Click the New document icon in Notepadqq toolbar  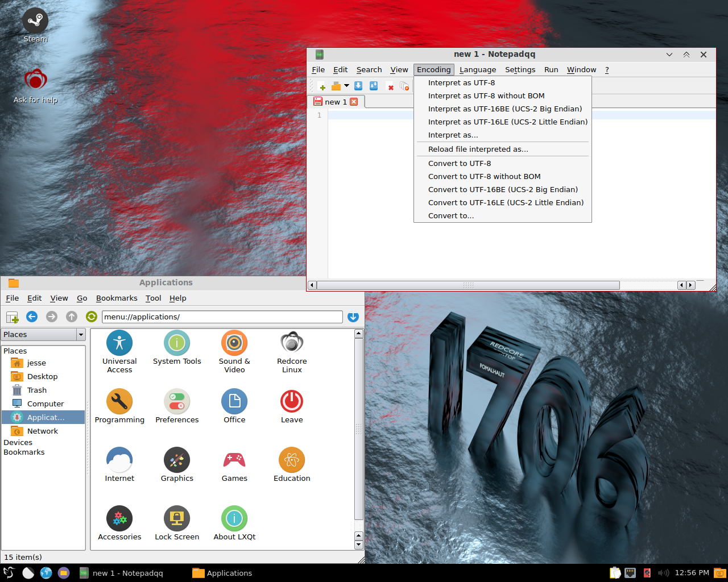point(322,86)
